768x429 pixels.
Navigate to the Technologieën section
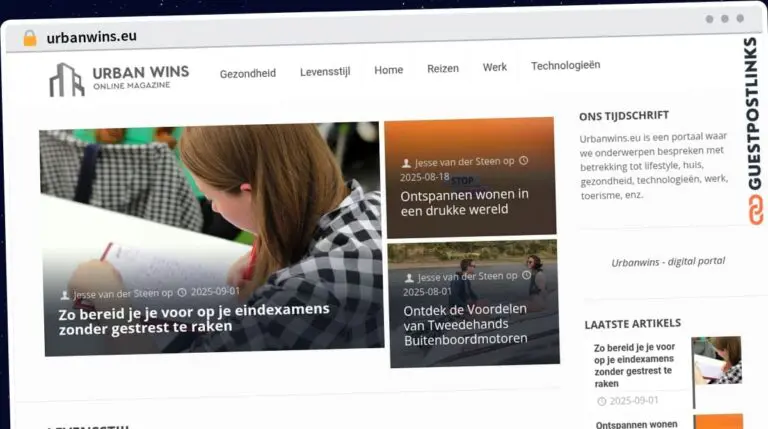tap(565, 66)
